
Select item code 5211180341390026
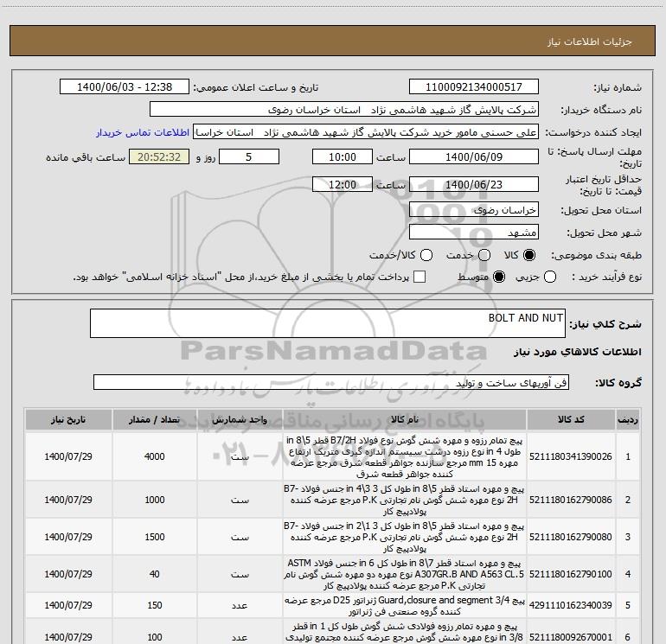click(x=571, y=456)
